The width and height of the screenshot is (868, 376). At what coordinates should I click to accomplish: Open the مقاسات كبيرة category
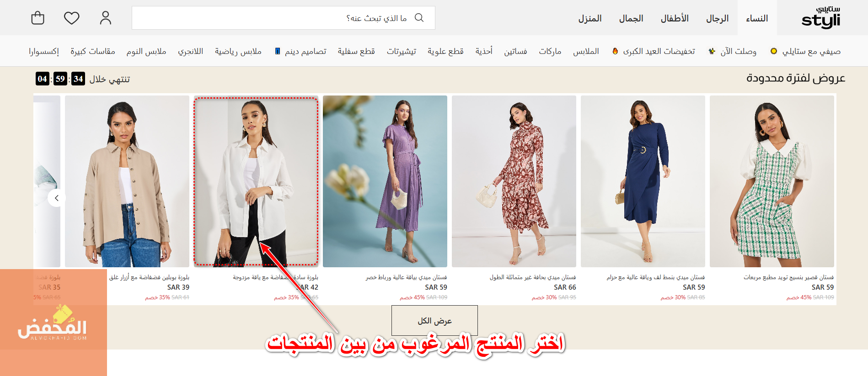[93, 51]
